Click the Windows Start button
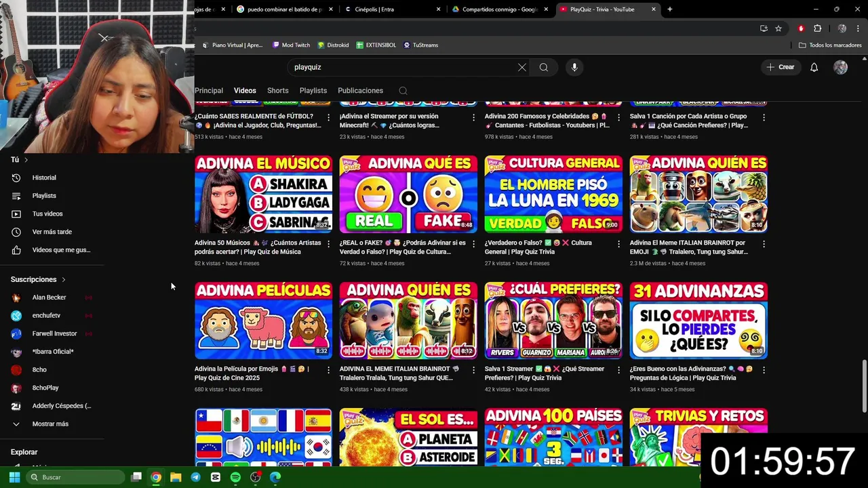Viewport: 868px width, 488px height. pyautogui.click(x=14, y=477)
